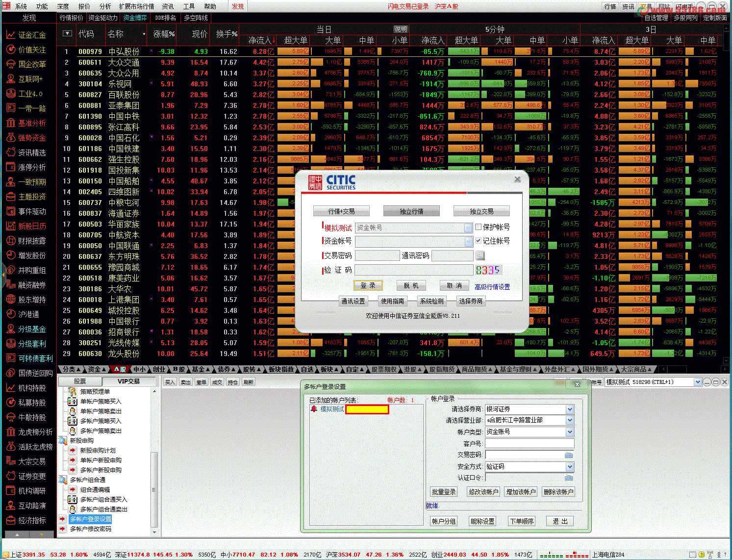Viewport: 732px width, 560px height.
Task: Open the 资金帐号 account number dropdown
Action: 468,241
